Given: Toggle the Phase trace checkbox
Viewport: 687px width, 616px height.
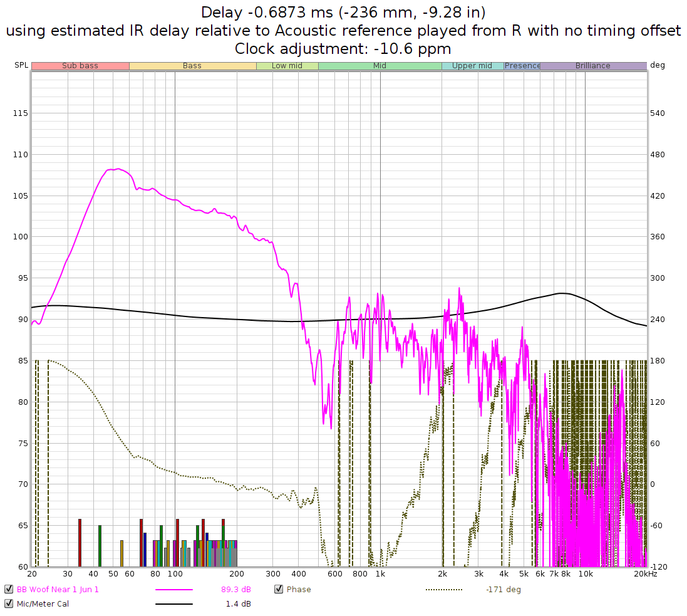Looking at the screenshot, I should coord(279,589).
